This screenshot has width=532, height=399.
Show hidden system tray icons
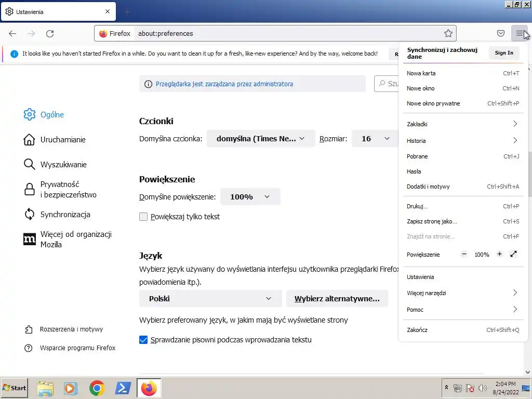coord(446,388)
